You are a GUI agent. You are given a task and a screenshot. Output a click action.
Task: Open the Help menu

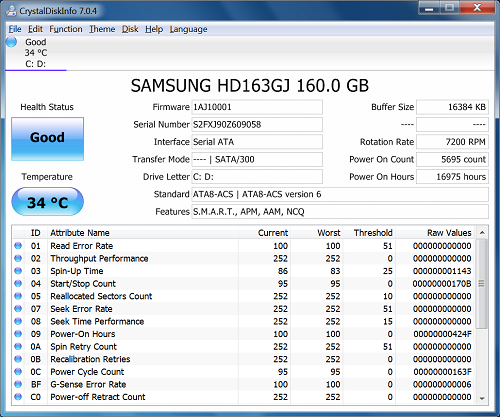[154, 29]
